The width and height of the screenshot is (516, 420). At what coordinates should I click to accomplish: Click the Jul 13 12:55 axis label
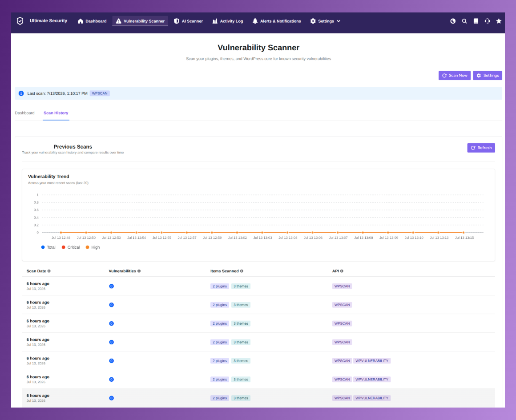[x=161, y=238]
